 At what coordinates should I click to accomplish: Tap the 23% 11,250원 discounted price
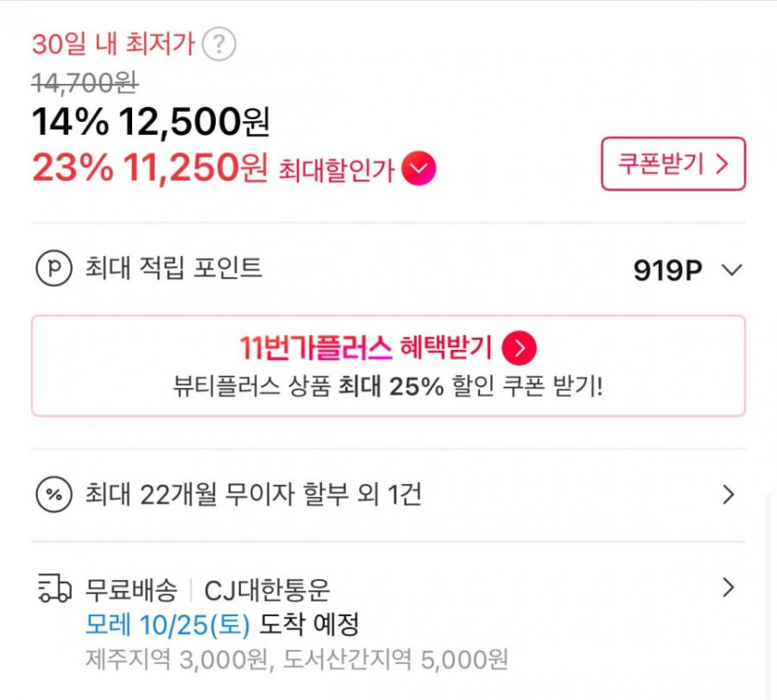click(149, 168)
